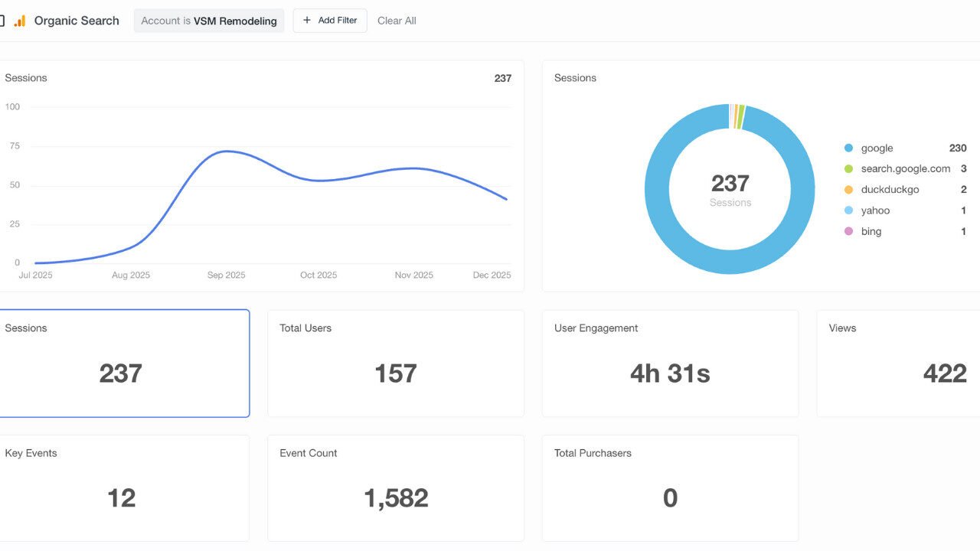Click the Google Analytics logo icon
980x551 pixels.
pyautogui.click(x=18, y=21)
